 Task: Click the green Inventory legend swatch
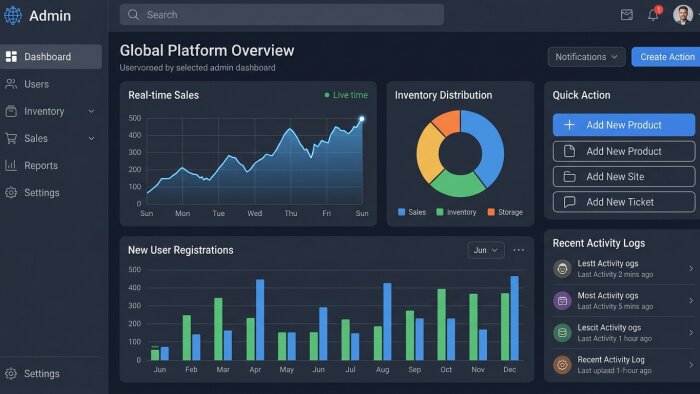[x=440, y=212]
